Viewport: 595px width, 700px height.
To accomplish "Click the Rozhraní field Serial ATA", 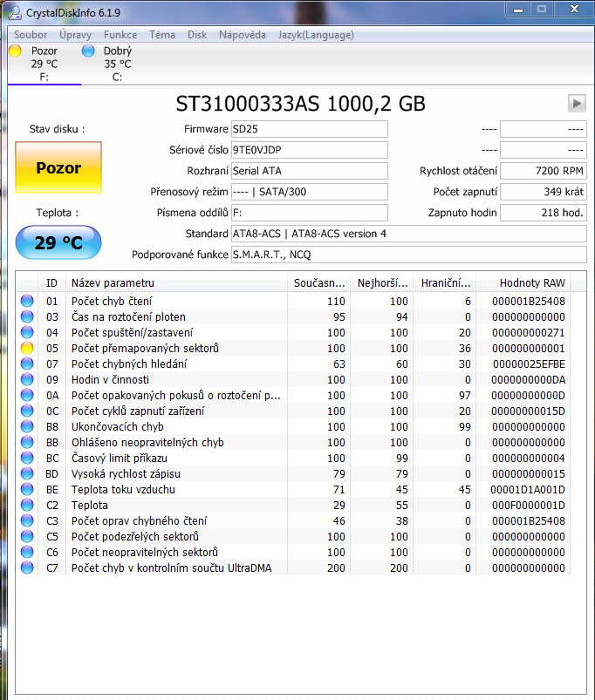I will click(x=309, y=171).
